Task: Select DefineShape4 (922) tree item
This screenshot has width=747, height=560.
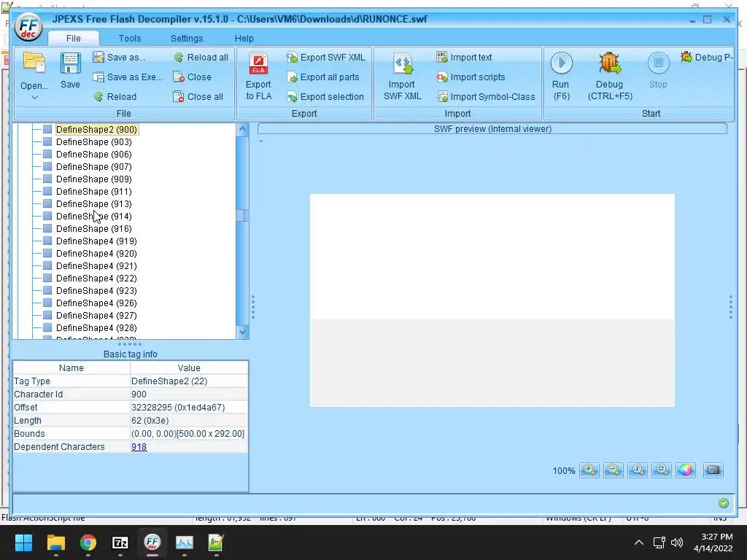Action: click(96, 278)
